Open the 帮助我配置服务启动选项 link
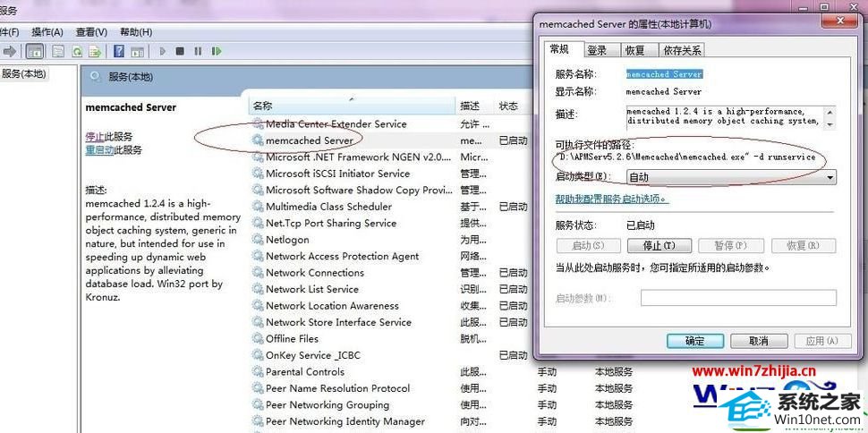The image size is (868, 433). coord(612,199)
